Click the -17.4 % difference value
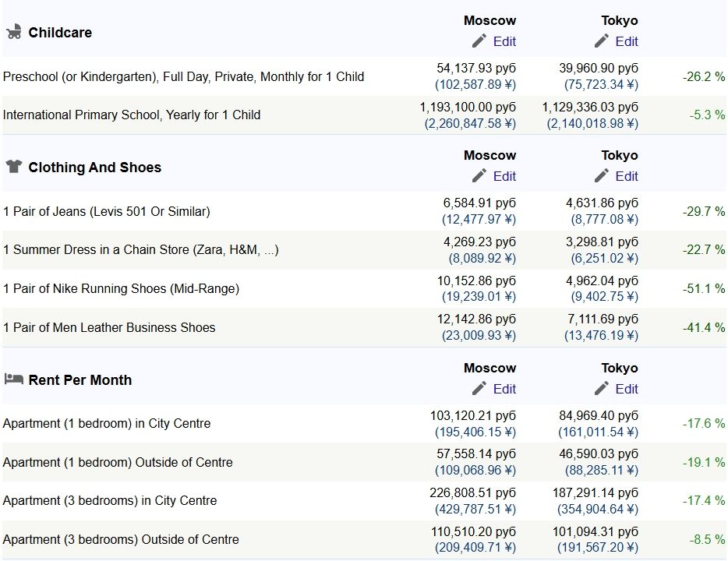The image size is (728, 561). (704, 501)
